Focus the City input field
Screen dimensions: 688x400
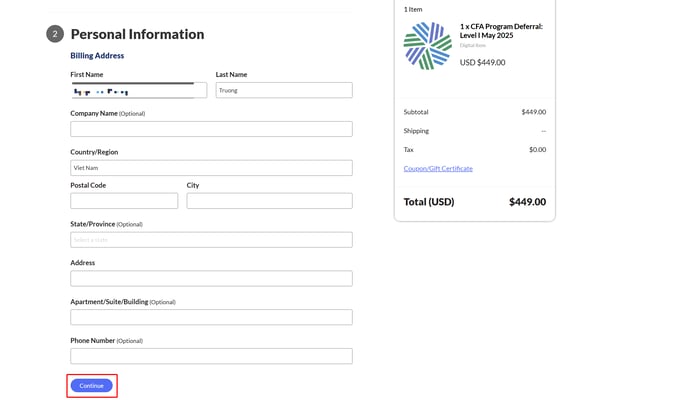point(269,201)
